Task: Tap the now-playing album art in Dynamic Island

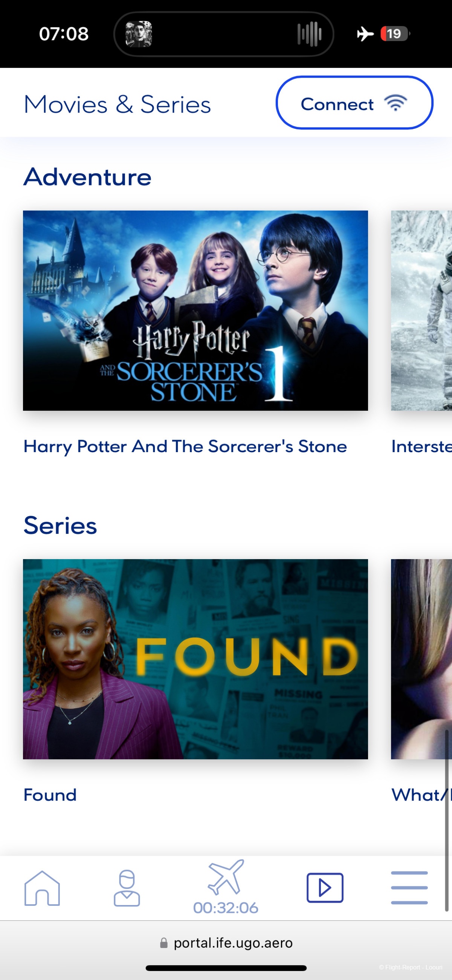Action: pos(139,34)
